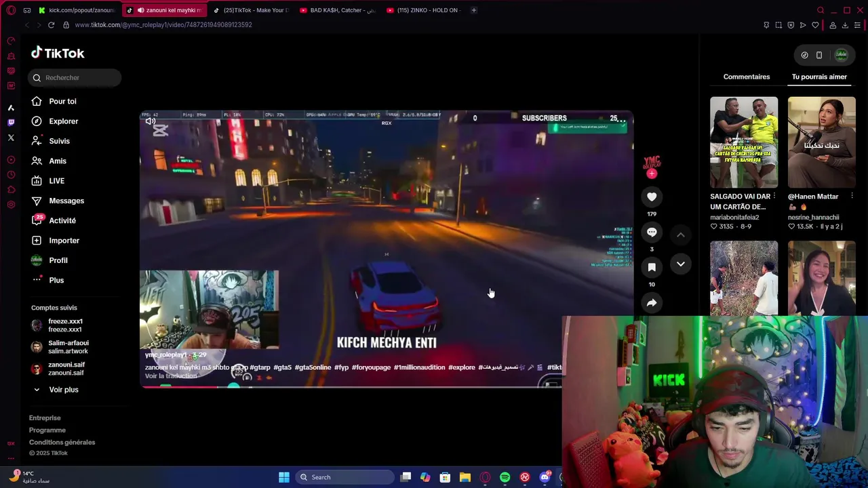
Task: Switch to (25)TikTok - Make Your Day tab
Action: click(x=251, y=10)
